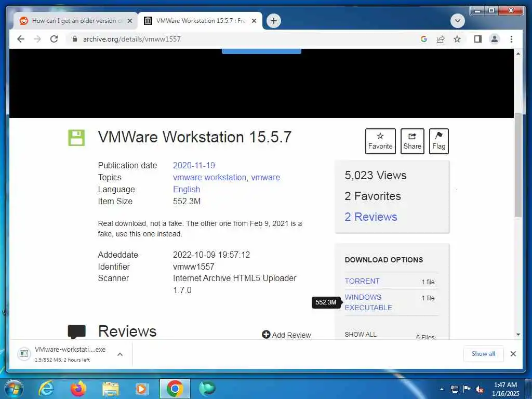Click the share page icon in address bar
Image resolution: width=532 pixels, height=399 pixels.
pyautogui.click(x=441, y=39)
